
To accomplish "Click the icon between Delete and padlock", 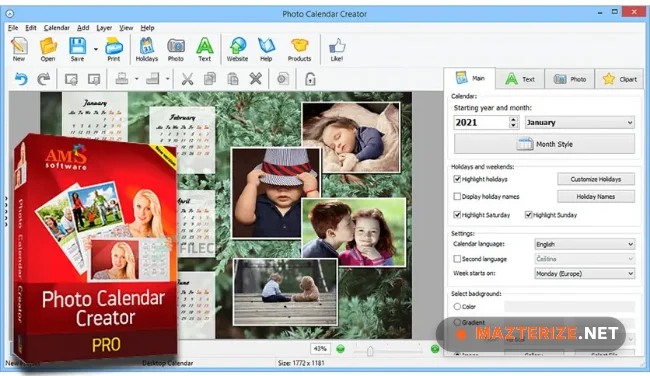I will (283, 79).
